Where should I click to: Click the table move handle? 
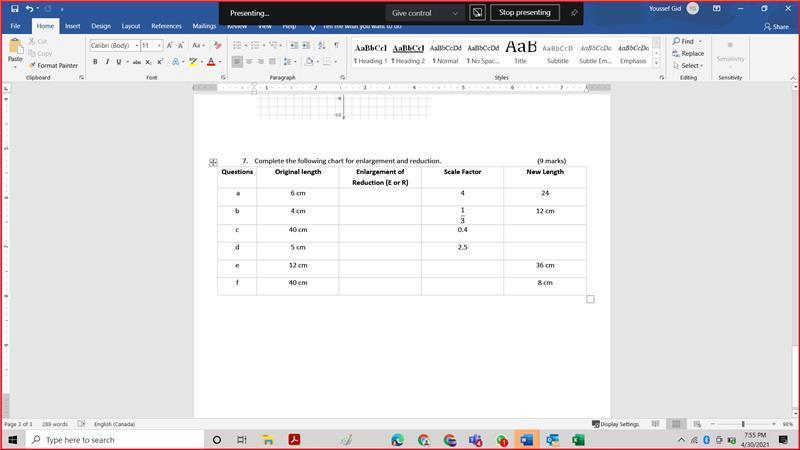tap(213, 162)
